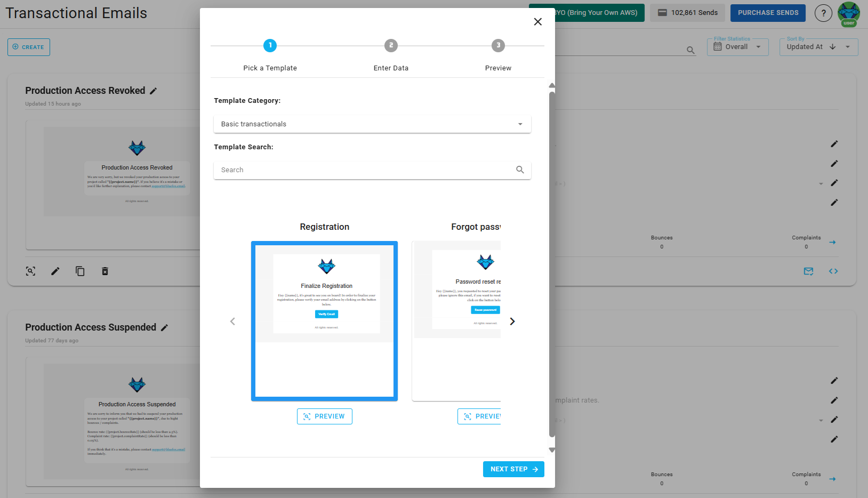
Task: Show next templates with the right carousel arrow
Action: pyautogui.click(x=511, y=321)
